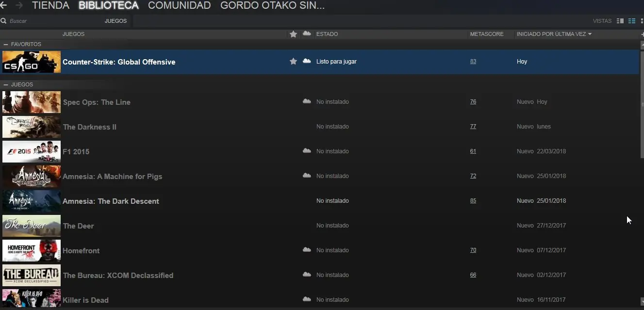
Task: Click cloud icon on Killer is Dead row
Action: point(307,299)
